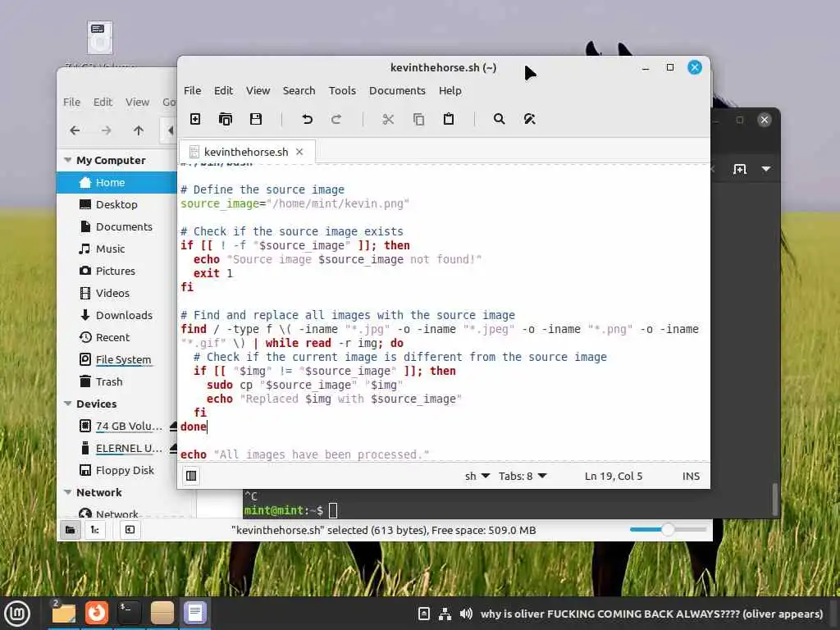Image resolution: width=840 pixels, height=630 pixels.
Task: Go up to parent folder in file manager
Action: [138, 130]
